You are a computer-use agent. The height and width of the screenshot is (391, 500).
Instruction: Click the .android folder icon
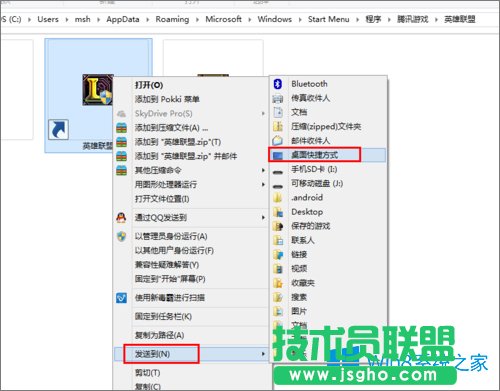click(278, 198)
